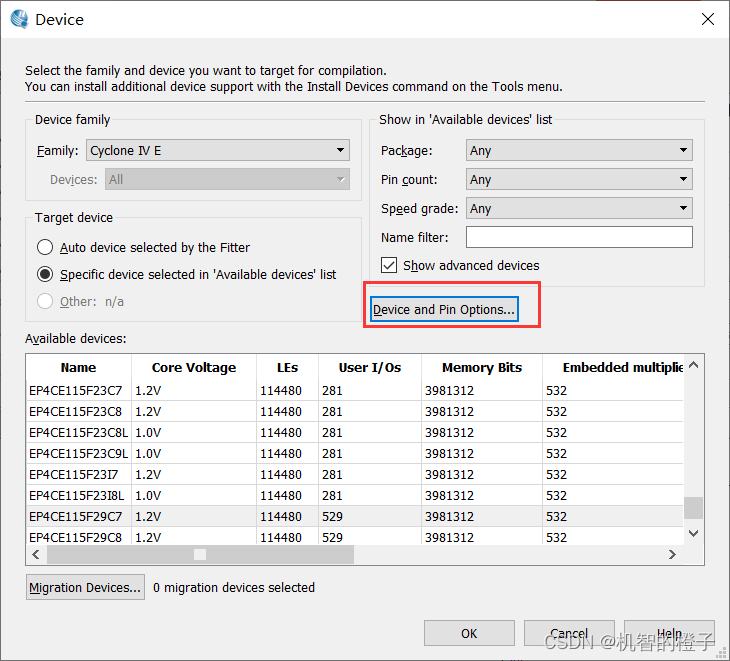Sort by LEs column header
This screenshot has height=661, width=730.
pos(287,367)
